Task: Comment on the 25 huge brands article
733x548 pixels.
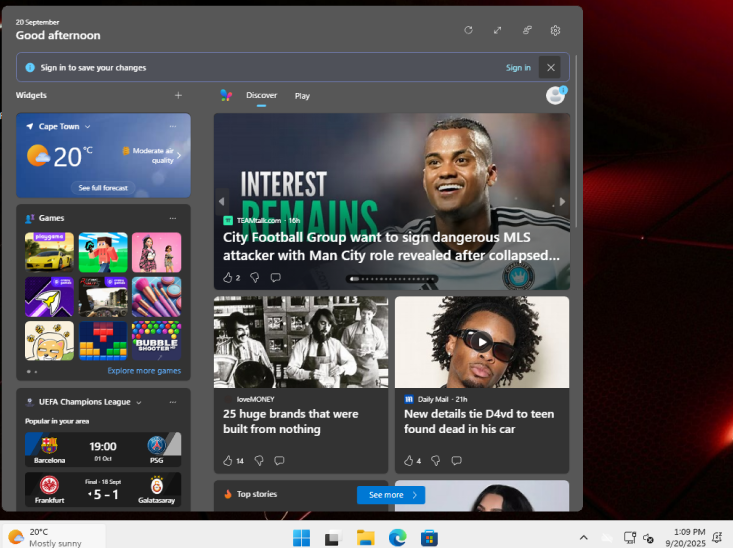Action: [280, 461]
